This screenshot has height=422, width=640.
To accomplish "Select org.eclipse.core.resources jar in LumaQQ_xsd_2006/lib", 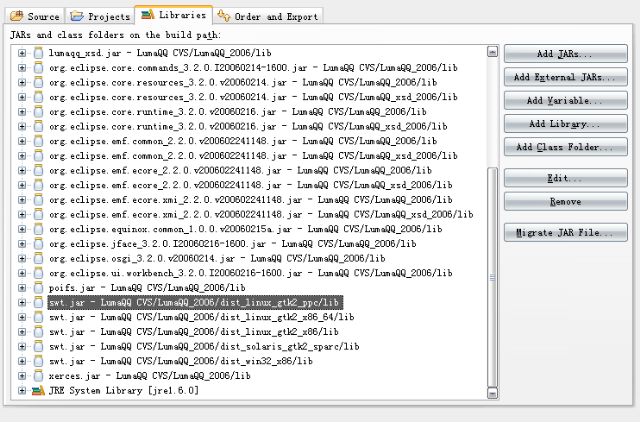I will click(253, 97).
